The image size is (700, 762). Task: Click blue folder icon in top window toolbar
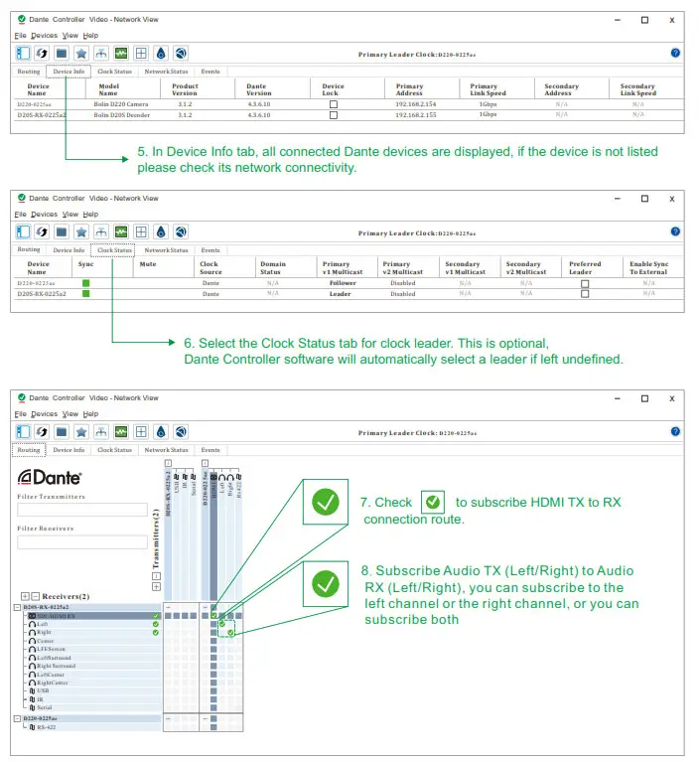(62, 53)
